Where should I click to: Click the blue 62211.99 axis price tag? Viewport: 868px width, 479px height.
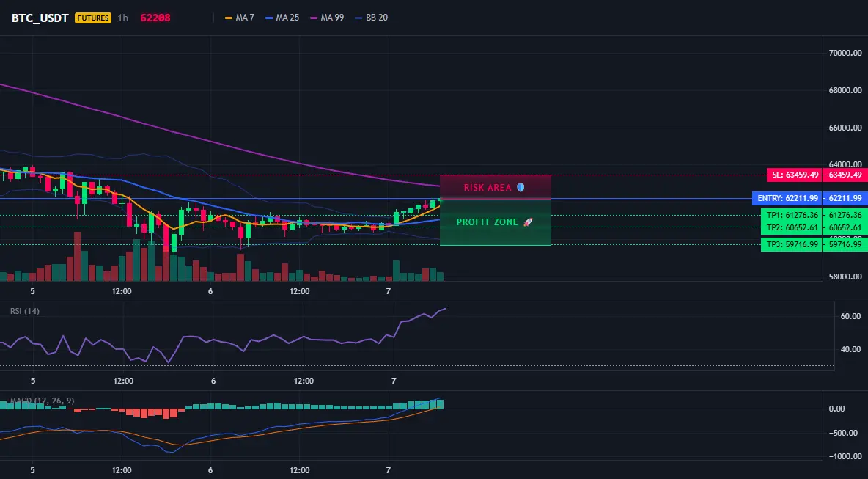[x=845, y=198]
